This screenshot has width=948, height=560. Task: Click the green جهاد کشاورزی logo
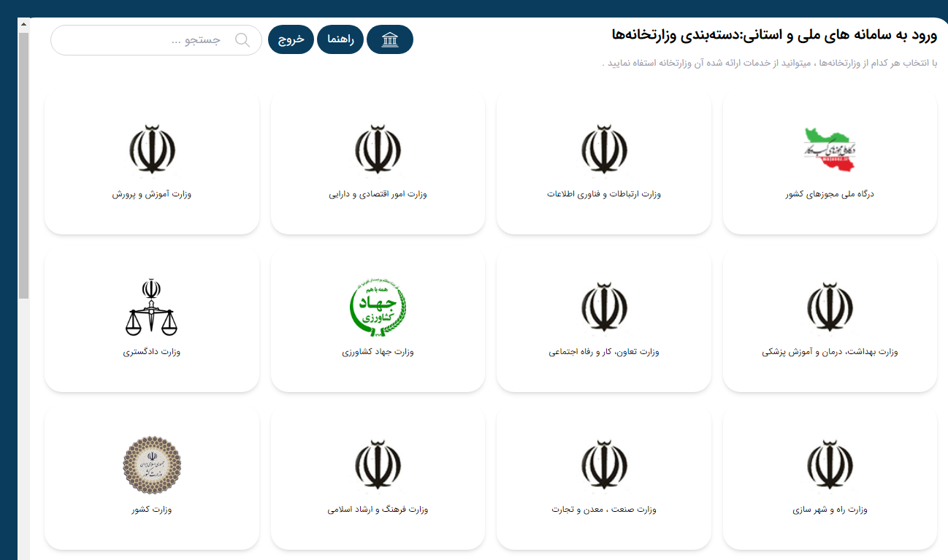(378, 307)
